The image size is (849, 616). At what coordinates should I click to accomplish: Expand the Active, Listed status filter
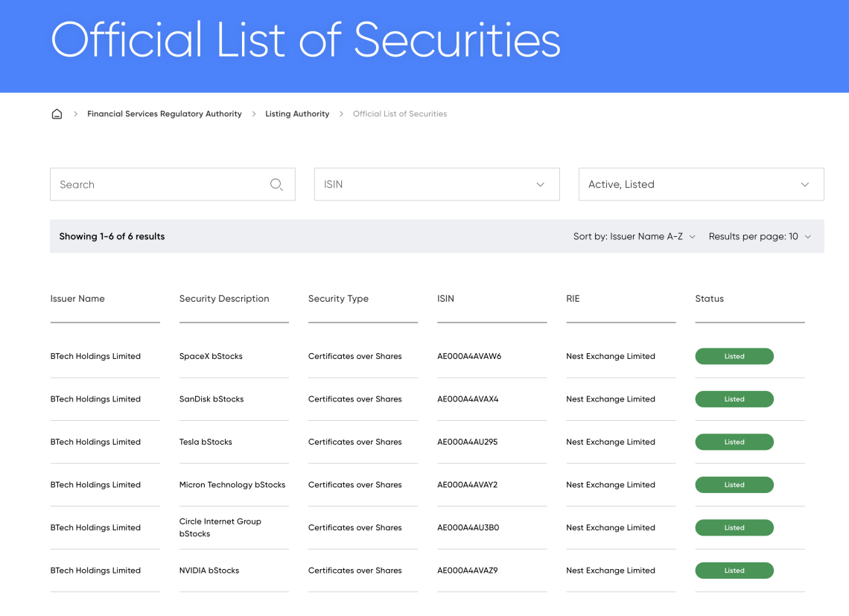point(702,184)
